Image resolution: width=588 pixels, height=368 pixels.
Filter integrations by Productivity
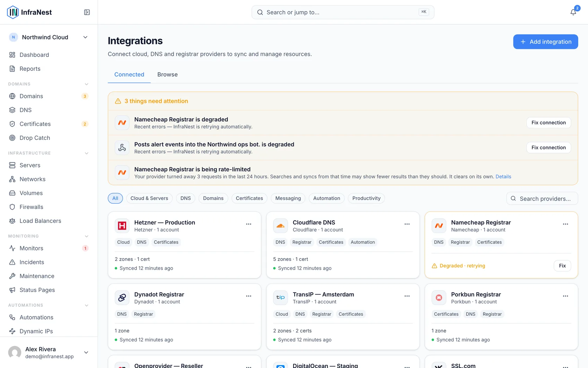pos(366,198)
